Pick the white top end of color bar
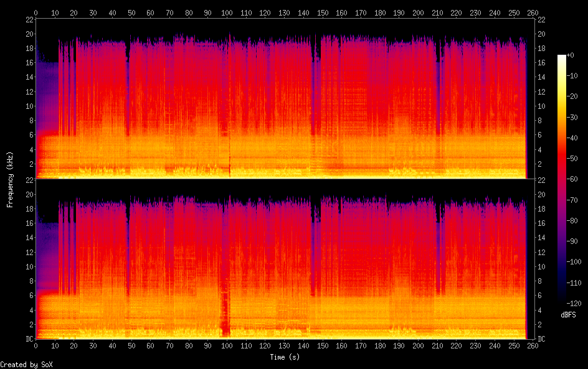 (x=562, y=57)
